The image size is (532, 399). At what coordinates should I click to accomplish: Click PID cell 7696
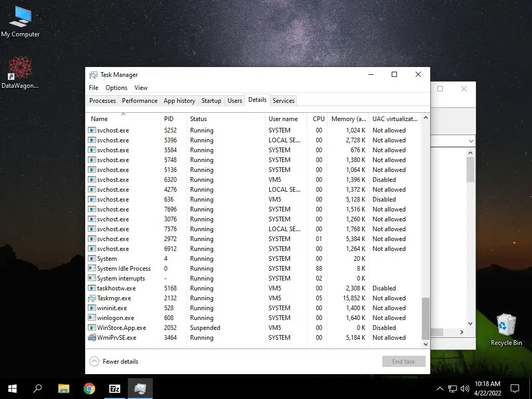pyautogui.click(x=170, y=209)
